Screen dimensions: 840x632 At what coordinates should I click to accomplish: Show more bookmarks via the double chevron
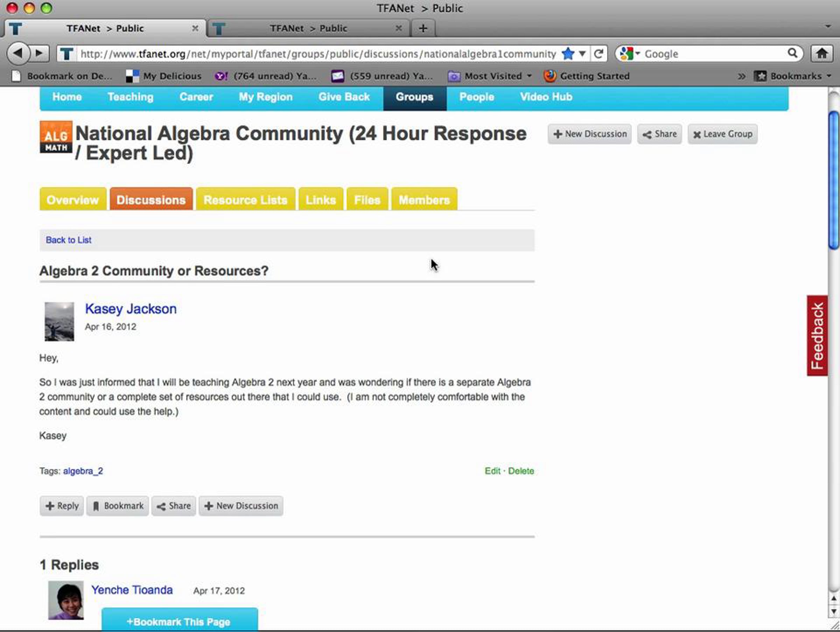point(741,76)
